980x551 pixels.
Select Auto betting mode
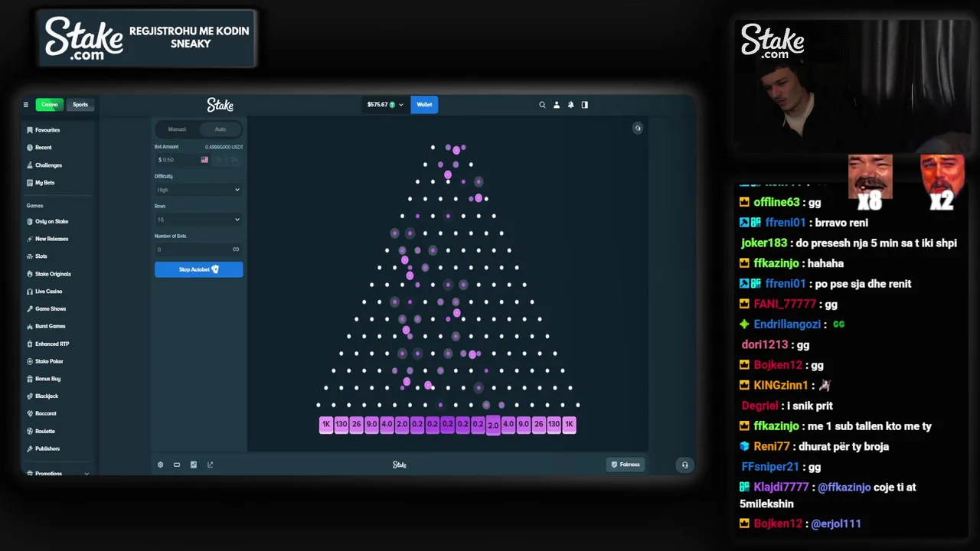(x=220, y=129)
